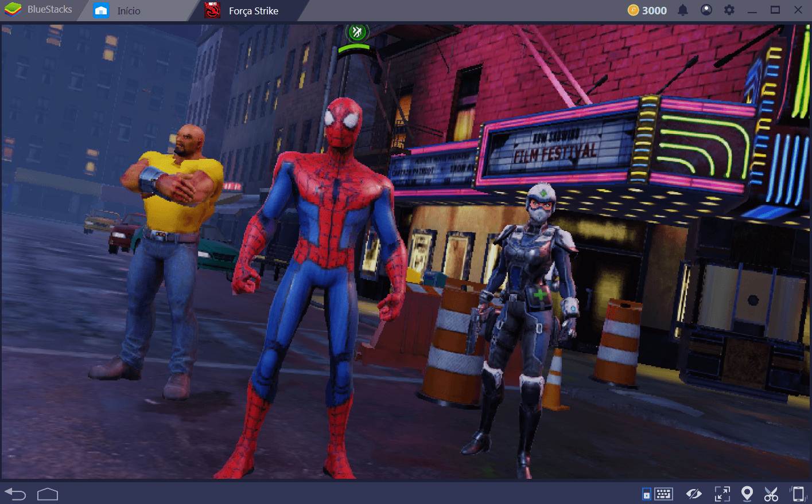Open BlueStacks settings gear
Viewport: 812px width, 504px height.
[729, 10]
